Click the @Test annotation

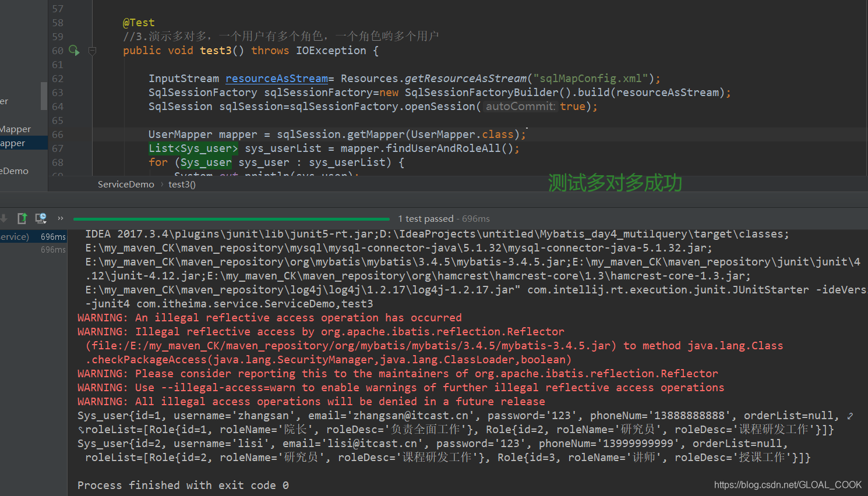tap(139, 23)
